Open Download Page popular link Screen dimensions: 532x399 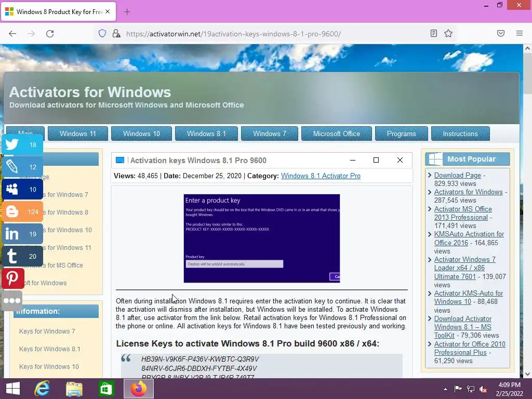(x=457, y=176)
